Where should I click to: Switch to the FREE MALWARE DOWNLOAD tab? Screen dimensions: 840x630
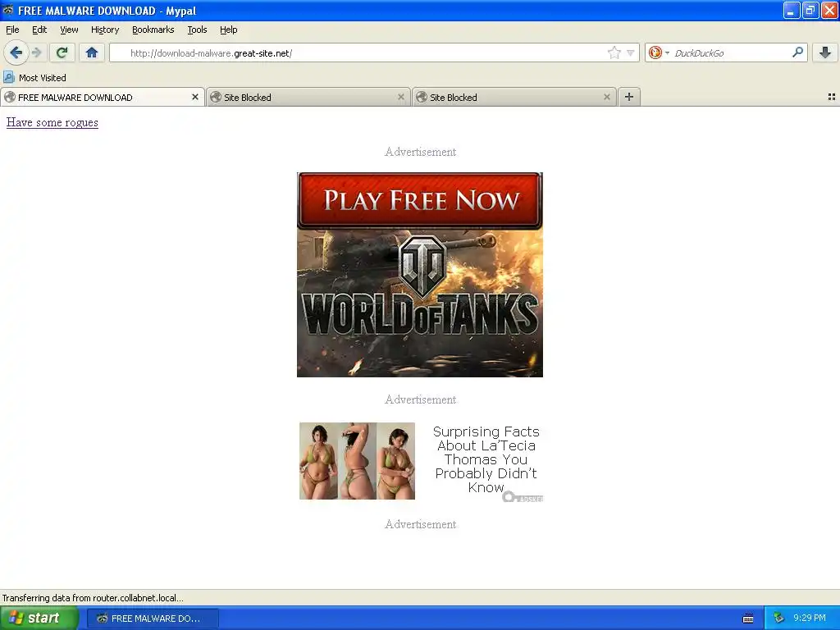coord(103,97)
